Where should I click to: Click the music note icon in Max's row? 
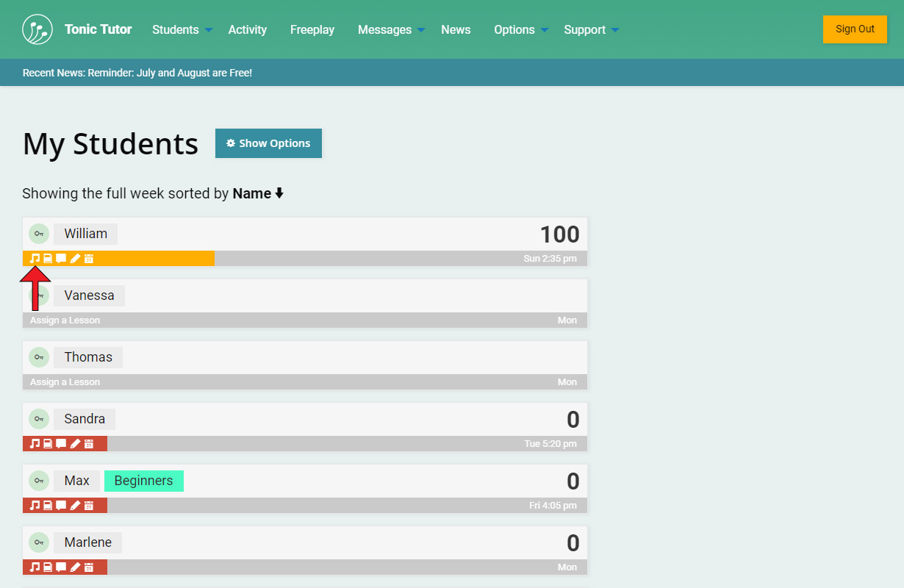pyautogui.click(x=34, y=506)
